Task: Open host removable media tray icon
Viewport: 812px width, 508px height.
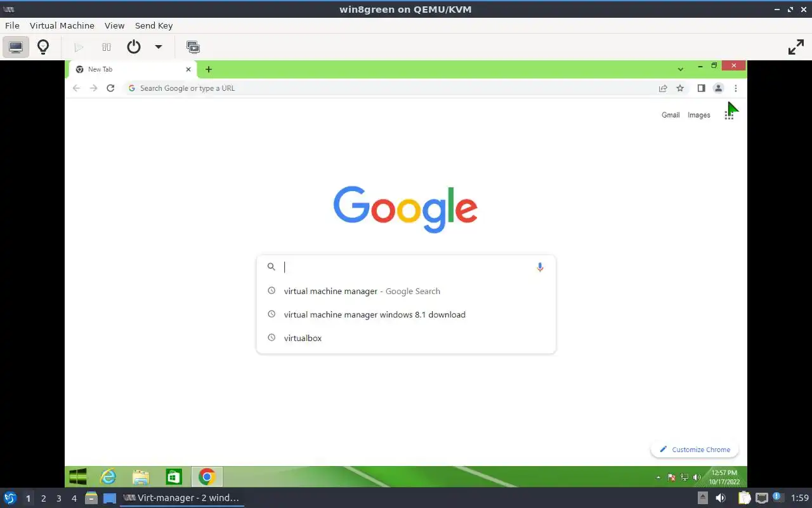Action: pos(703,498)
